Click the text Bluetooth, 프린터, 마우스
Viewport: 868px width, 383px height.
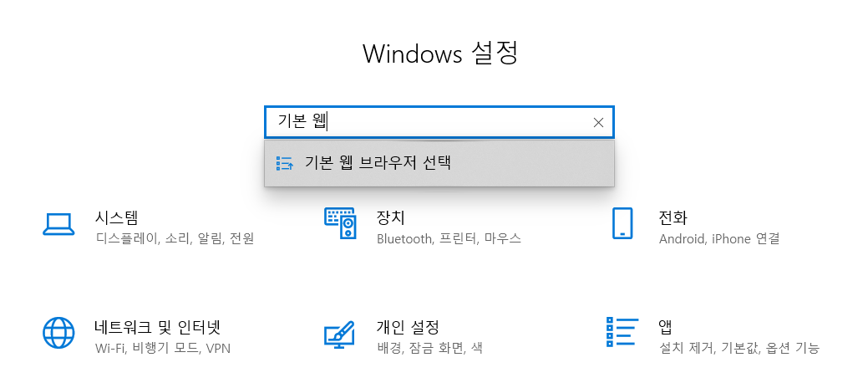click(x=449, y=239)
